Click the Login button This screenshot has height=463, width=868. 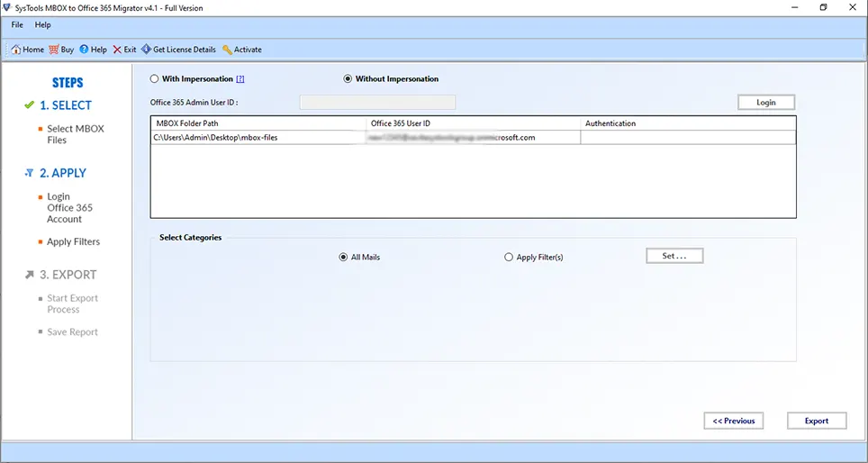pos(766,103)
